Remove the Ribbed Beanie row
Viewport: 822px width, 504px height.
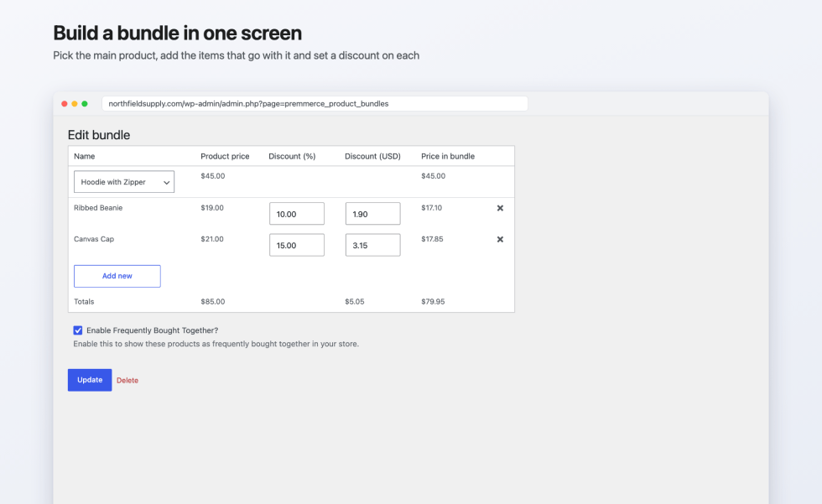pos(500,208)
